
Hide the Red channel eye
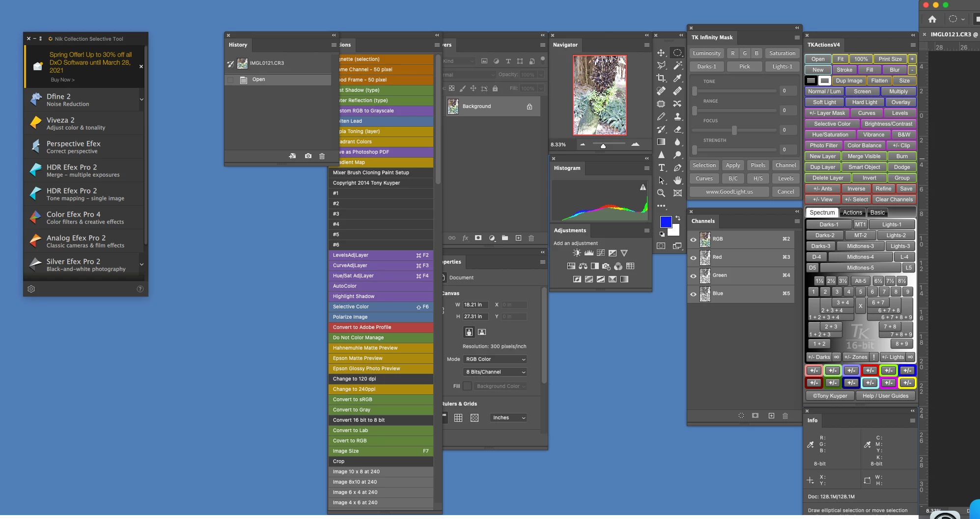point(693,258)
